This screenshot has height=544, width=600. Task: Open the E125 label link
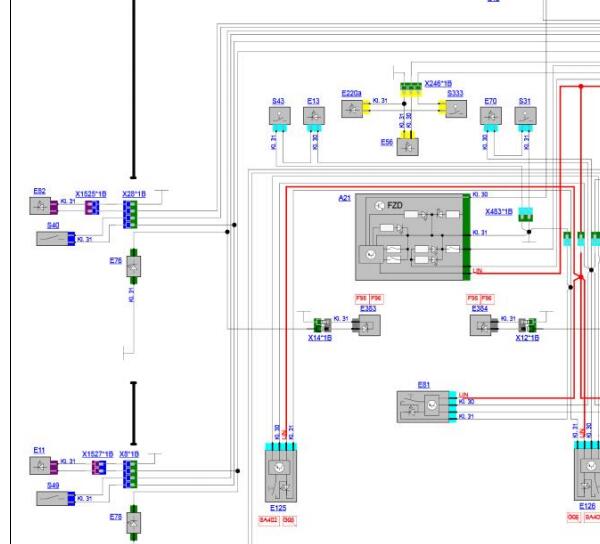pyautogui.click(x=278, y=508)
